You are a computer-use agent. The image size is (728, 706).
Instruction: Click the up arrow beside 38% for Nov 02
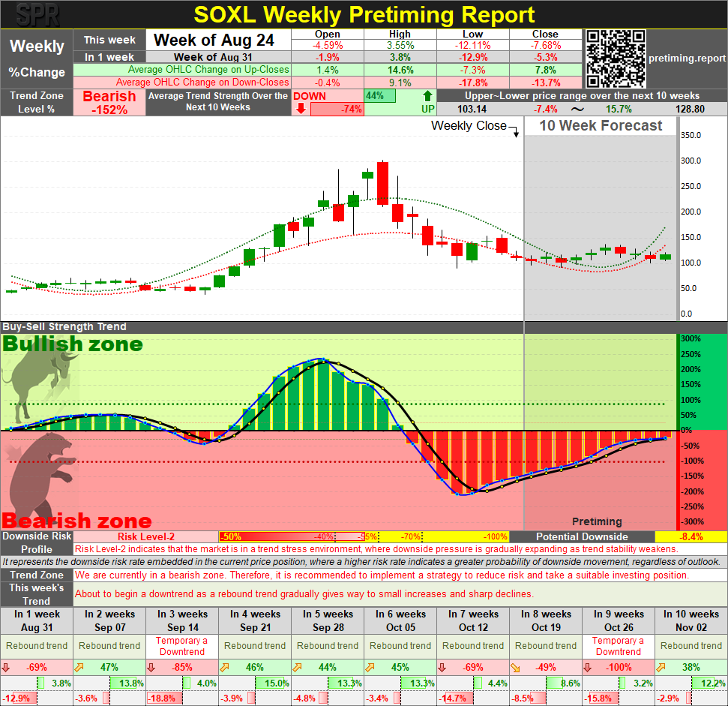(x=661, y=668)
